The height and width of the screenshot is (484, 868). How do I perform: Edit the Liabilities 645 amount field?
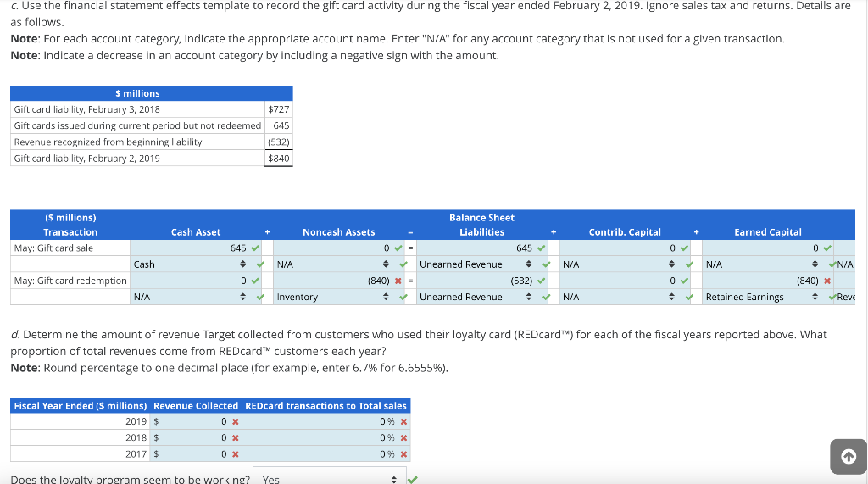(x=476, y=248)
